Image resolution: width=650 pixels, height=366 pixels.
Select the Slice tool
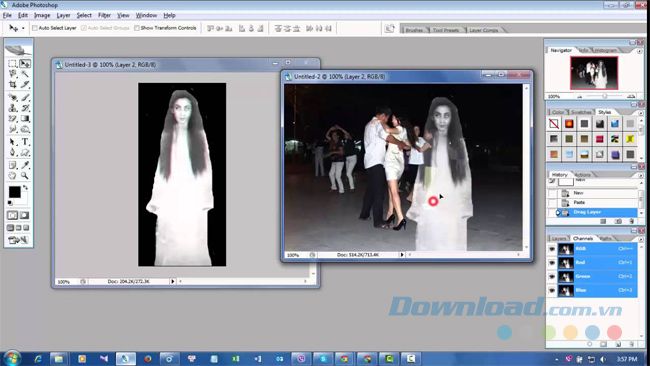coord(25,85)
